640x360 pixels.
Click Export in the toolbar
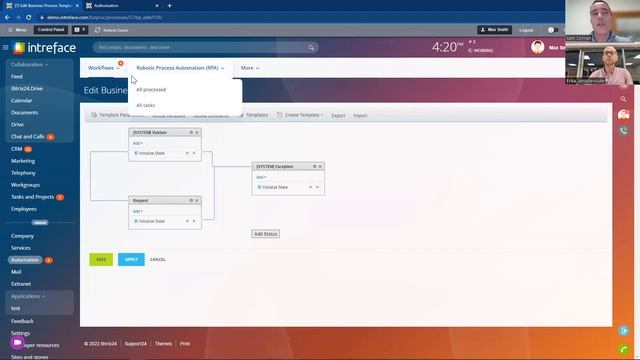click(338, 116)
